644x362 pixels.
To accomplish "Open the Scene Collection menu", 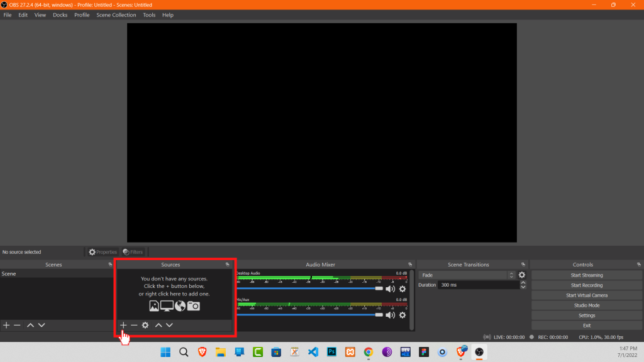I will point(116,15).
